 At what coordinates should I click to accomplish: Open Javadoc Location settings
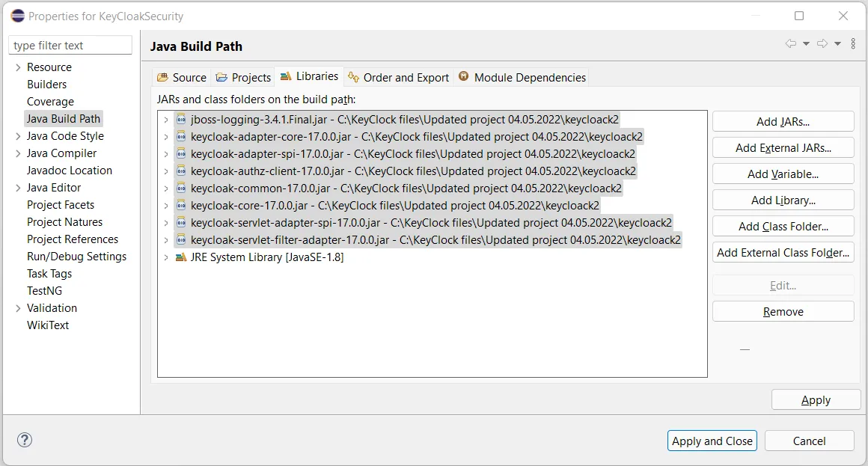[x=69, y=171]
